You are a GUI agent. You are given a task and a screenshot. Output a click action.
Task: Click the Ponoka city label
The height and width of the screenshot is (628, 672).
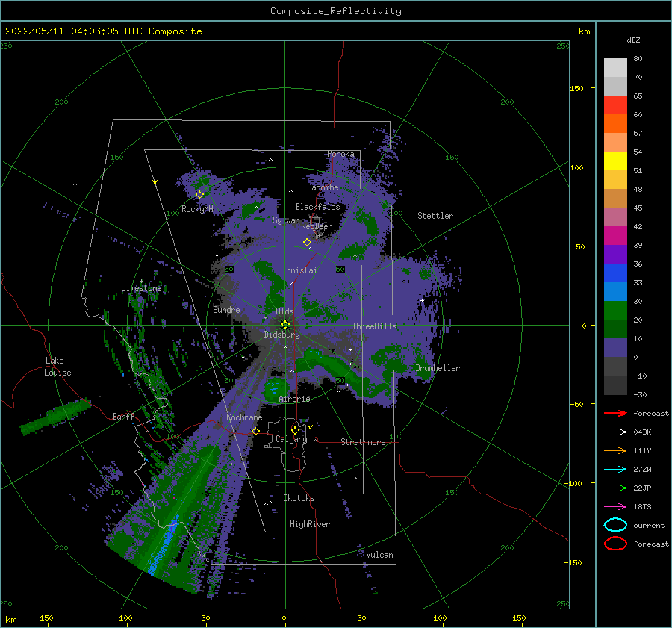point(340,154)
